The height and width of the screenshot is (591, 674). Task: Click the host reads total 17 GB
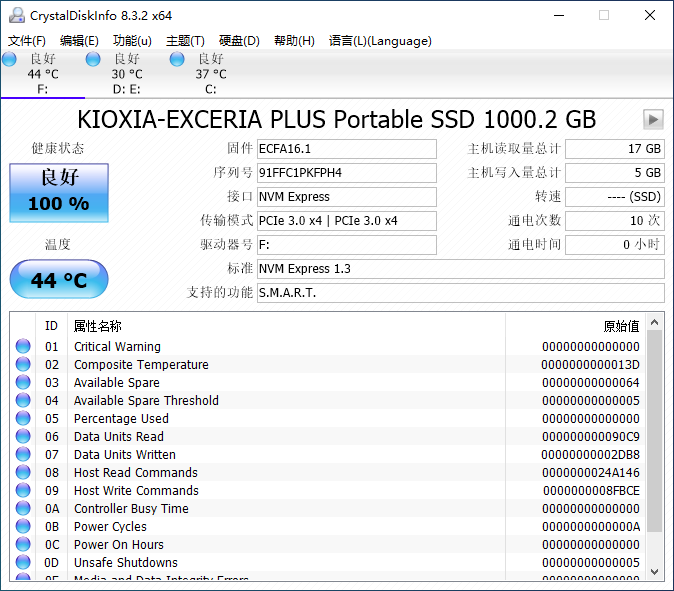[x=615, y=149]
